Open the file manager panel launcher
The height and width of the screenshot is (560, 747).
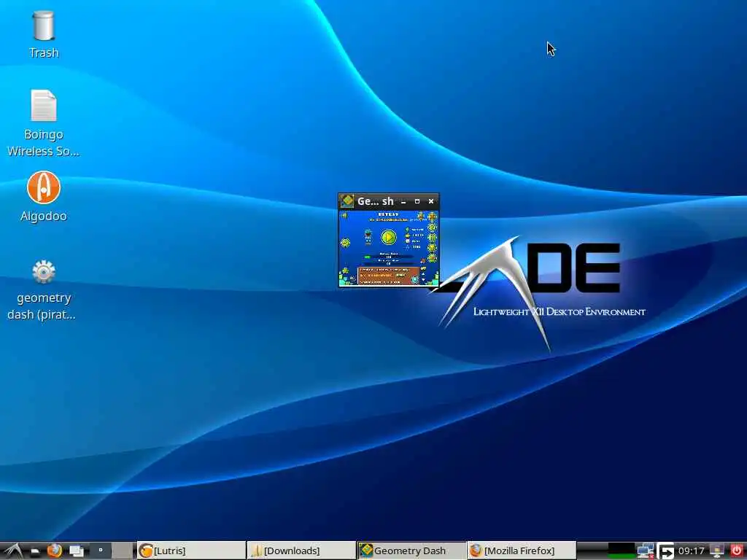point(34,551)
